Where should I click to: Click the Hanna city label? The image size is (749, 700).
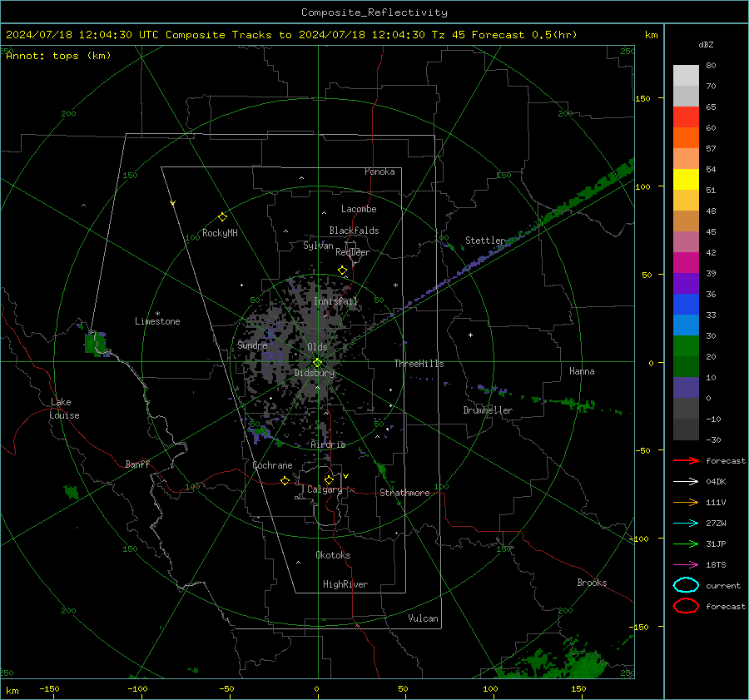582,371
